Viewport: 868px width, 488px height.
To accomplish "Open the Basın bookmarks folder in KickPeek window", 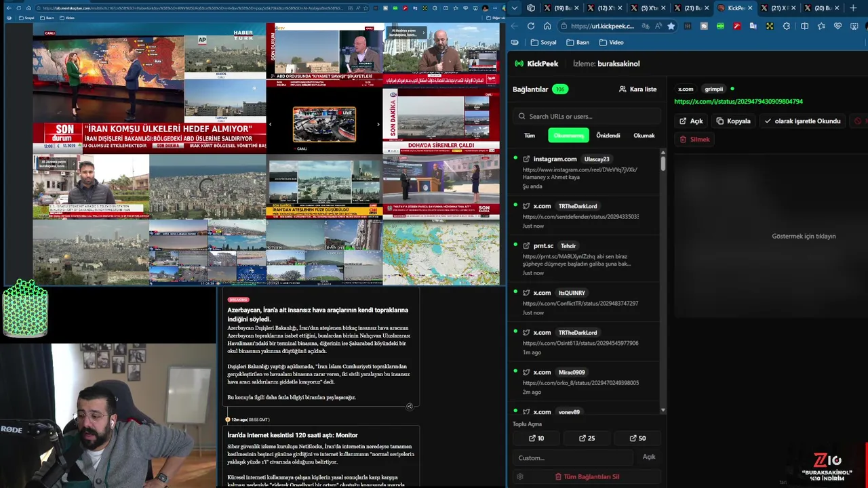I will pos(578,42).
